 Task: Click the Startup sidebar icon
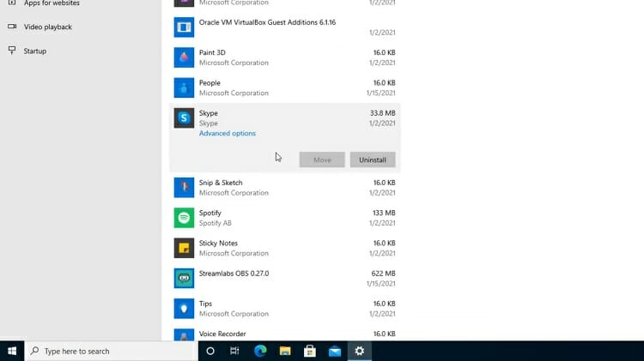point(12,51)
